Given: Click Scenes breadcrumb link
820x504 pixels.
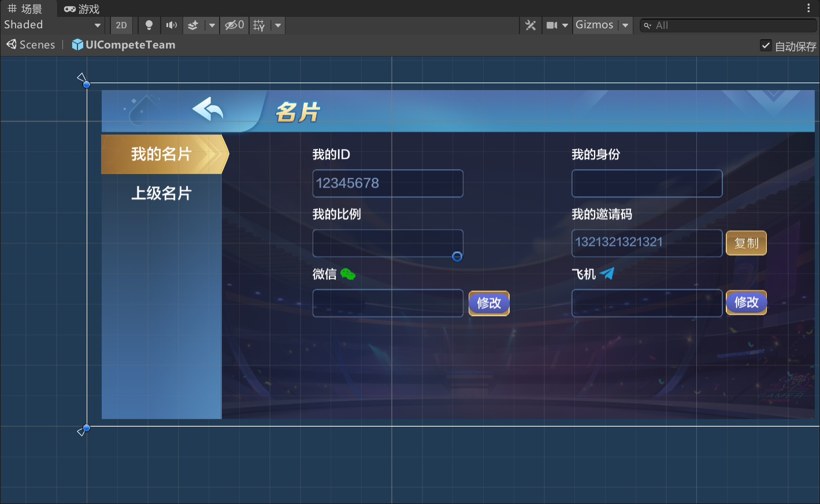Looking at the screenshot, I should coord(31,45).
